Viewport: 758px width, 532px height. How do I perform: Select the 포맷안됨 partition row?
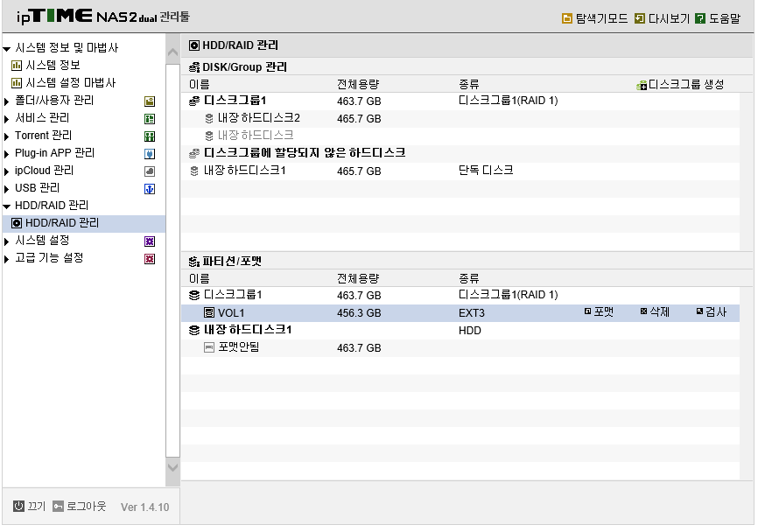(x=460, y=347)
